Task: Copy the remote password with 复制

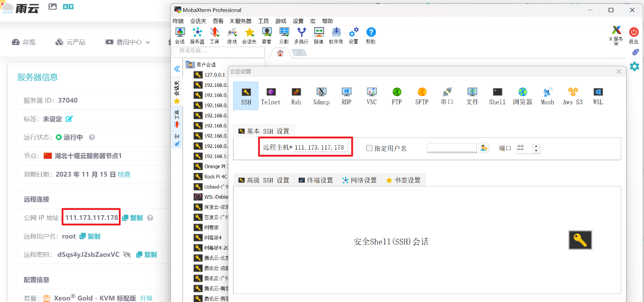Action: coord(146,254)
